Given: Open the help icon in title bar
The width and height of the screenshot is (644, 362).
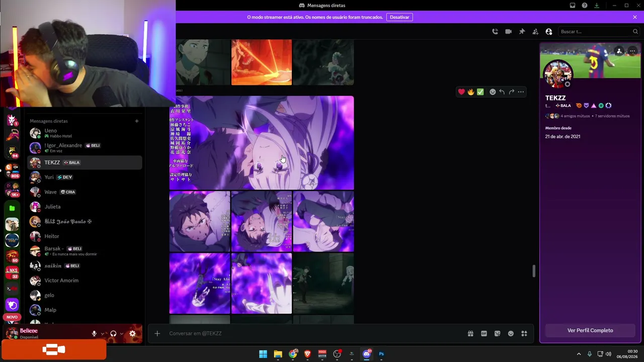Looking at the screenshot, I should [x=585, y=6].
